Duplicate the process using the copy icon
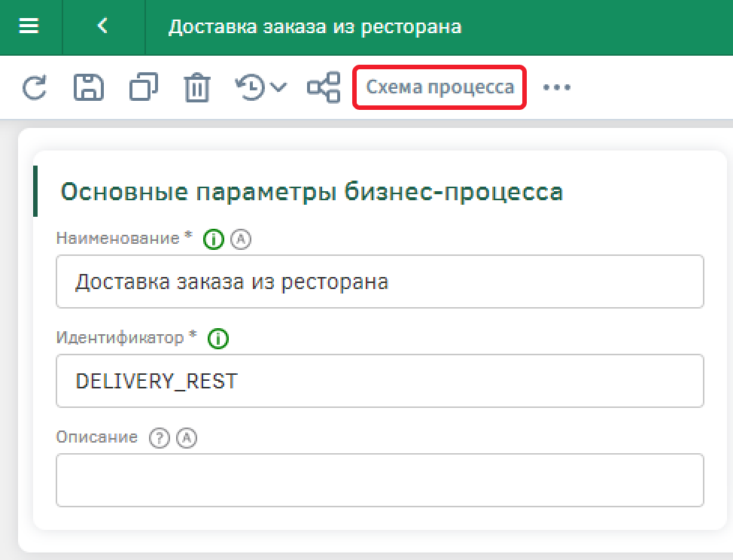This screenshot has height=560, width=733. (x=143, y=88)
